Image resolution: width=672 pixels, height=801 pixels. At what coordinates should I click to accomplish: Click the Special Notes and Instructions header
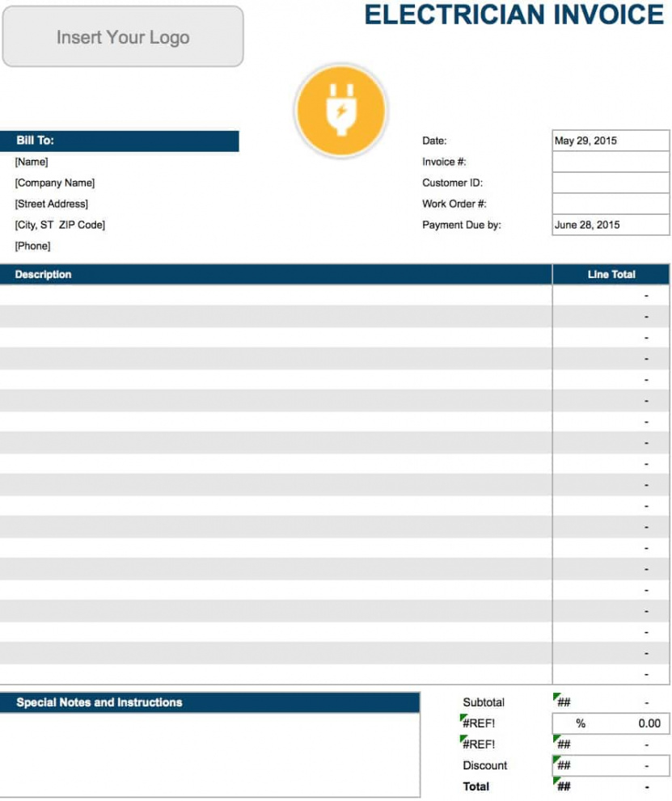(x=210, y=702)
